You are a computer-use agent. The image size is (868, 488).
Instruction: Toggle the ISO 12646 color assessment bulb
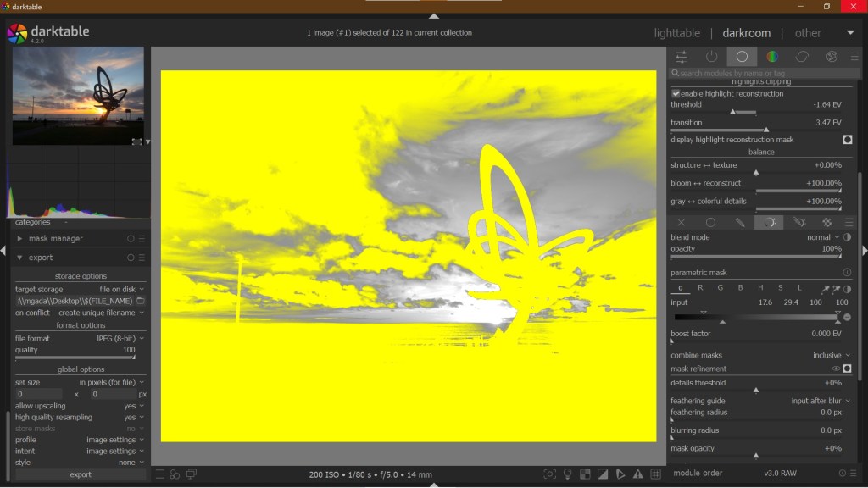(568, 474)
